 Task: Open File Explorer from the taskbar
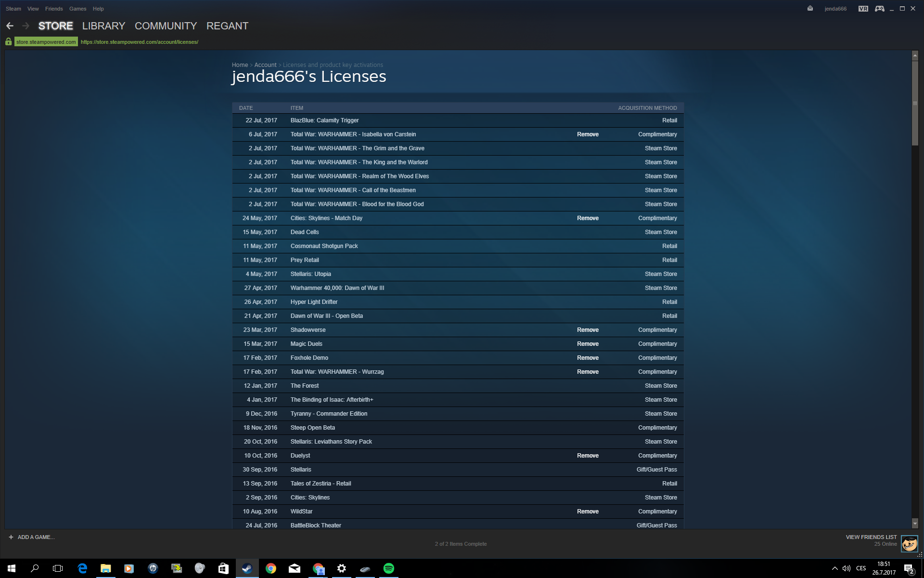point(105,568)
